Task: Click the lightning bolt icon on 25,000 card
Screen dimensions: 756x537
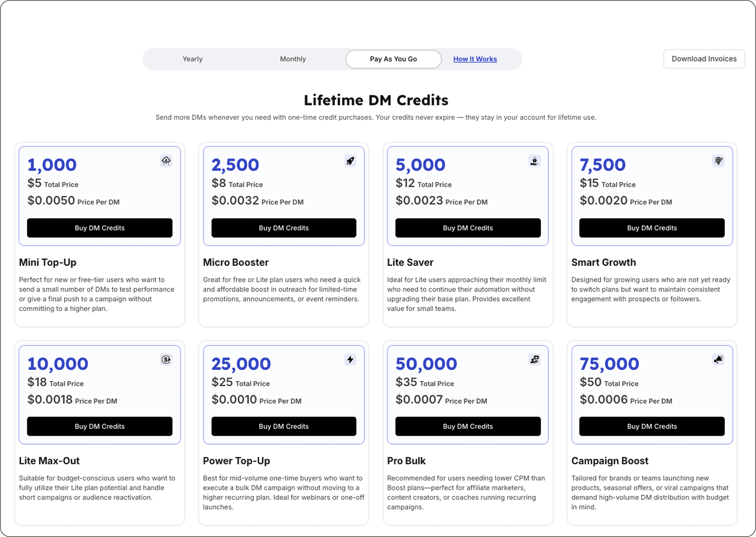Action: [x=350, y=360]
